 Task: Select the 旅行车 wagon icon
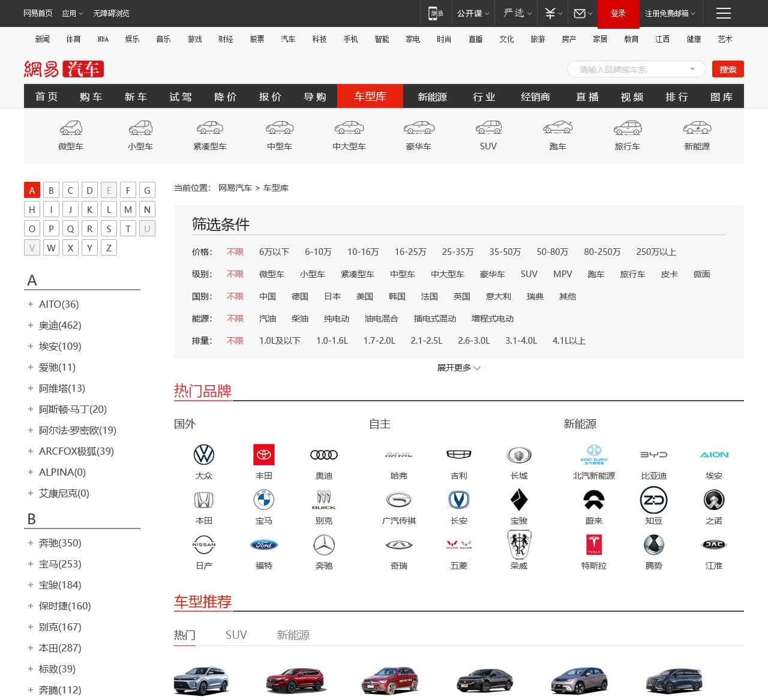pos(628,128)
